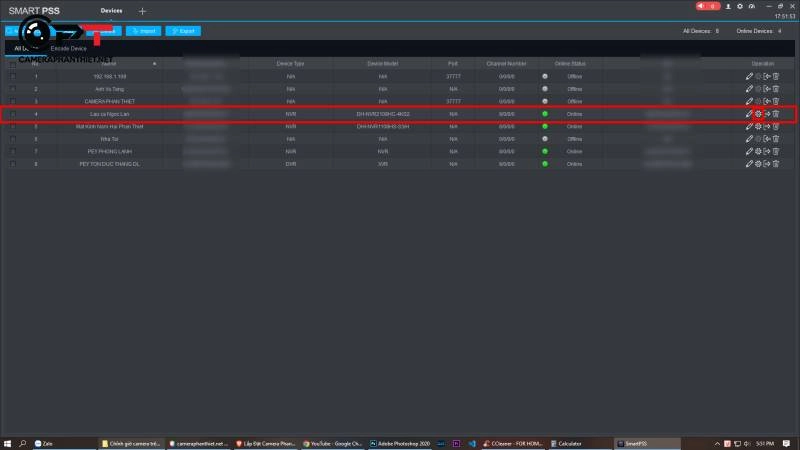Viewport: 800px width, 450px height.
Task: Delete the PEY TON DUC THANG DL device
Action: [776, 164]
